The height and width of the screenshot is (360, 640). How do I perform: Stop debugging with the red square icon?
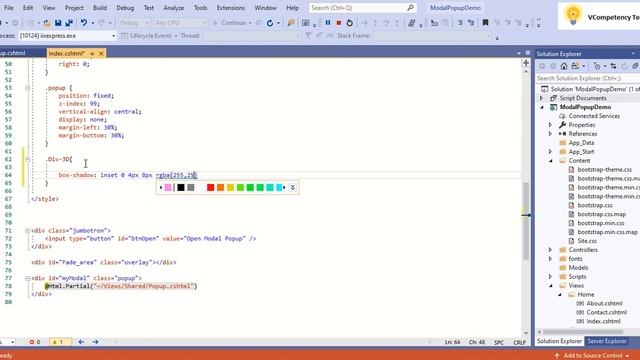pyautogui.click(x=338, y=23)
